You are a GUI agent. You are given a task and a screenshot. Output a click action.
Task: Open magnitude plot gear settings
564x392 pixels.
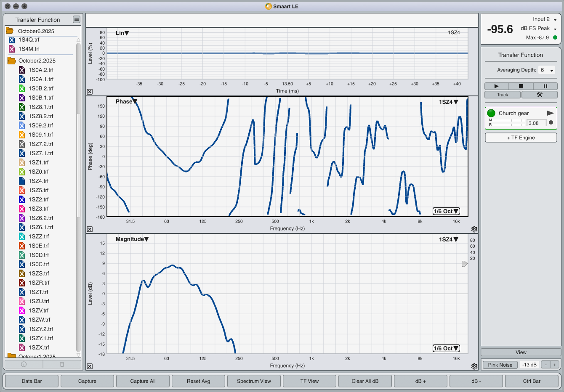(x=474, y=366)
